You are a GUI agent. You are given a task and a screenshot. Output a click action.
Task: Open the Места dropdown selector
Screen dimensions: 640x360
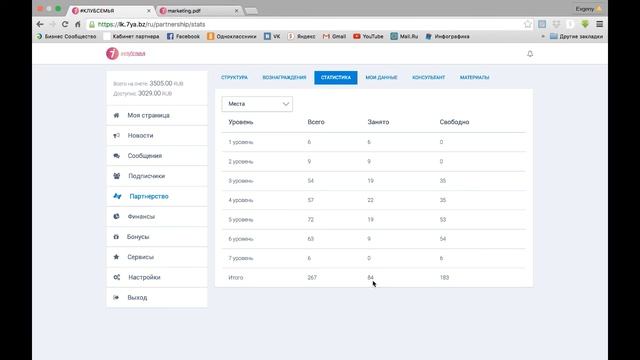coord(257,104)
